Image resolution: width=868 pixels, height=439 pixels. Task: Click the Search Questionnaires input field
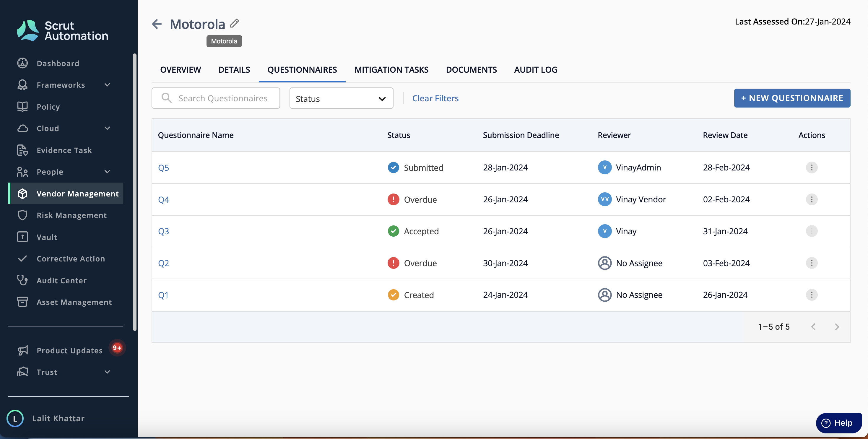click(x=216, y=98)
